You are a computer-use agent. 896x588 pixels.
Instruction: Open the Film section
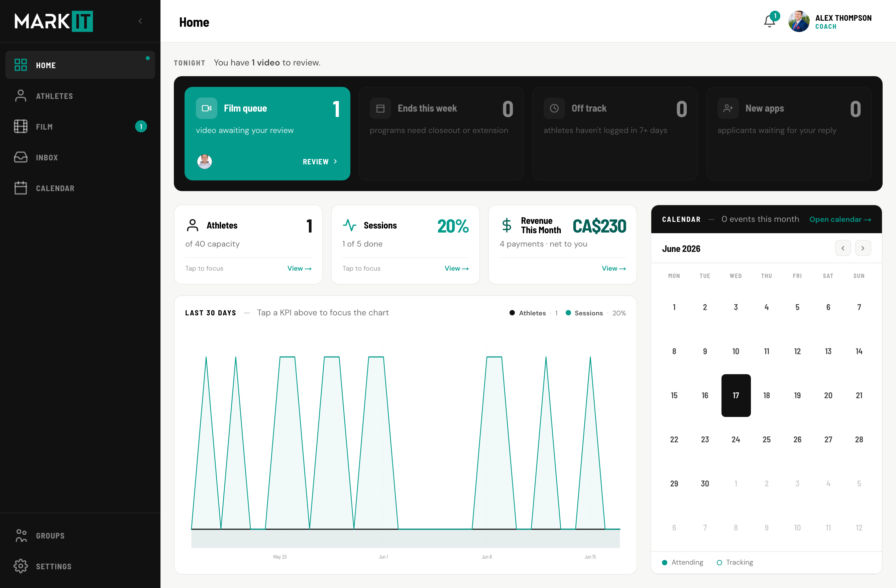tap(80, 127)
